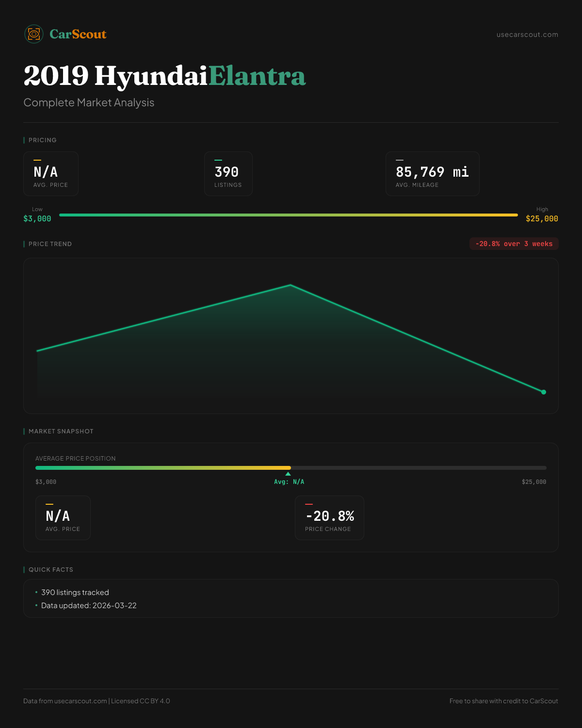The width and height of the screenshot is (582, 728).
Task: Click the $25,000 High price label
Action: click(x=542, y=218)
